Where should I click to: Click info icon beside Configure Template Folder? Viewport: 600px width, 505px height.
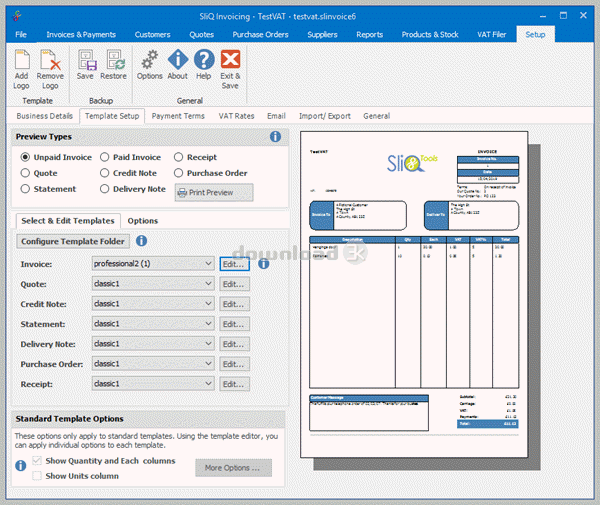pyautogui.click(x=142, y=241)
